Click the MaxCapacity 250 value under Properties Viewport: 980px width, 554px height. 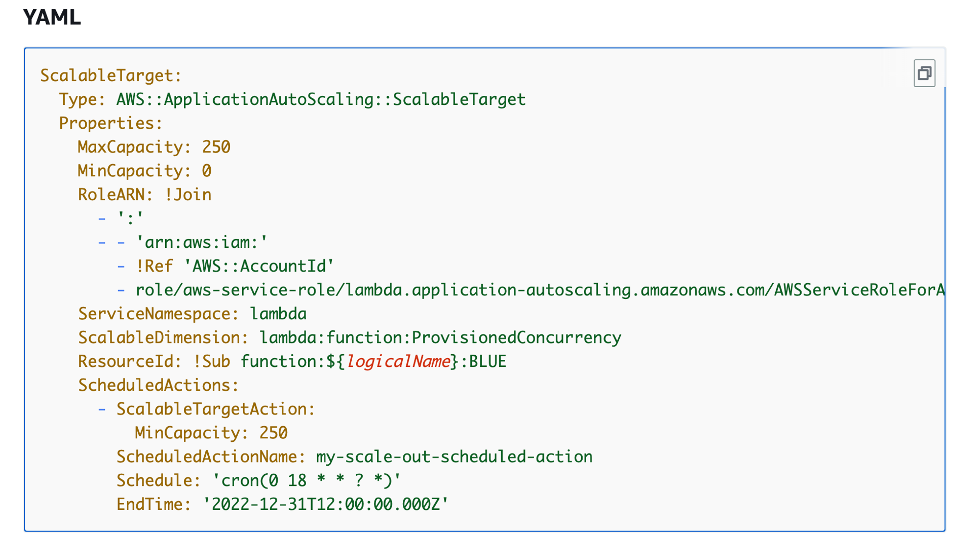(x=216, y=147)
